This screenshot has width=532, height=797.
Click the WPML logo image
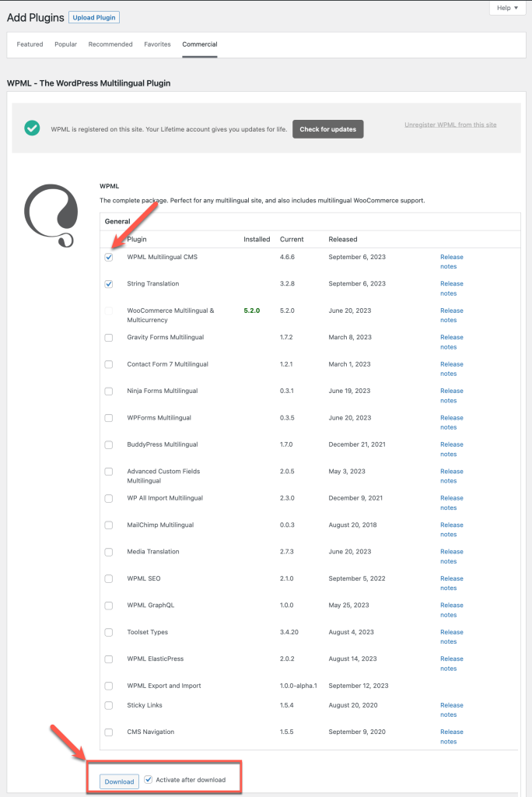point(51,216)
